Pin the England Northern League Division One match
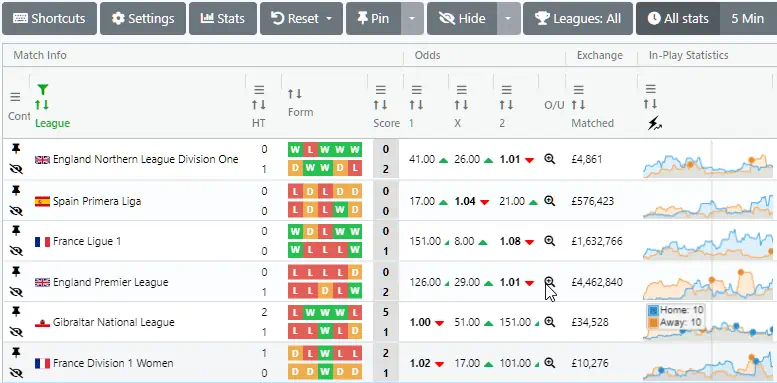This screenshot has height=383, width=777. [16, 148]
